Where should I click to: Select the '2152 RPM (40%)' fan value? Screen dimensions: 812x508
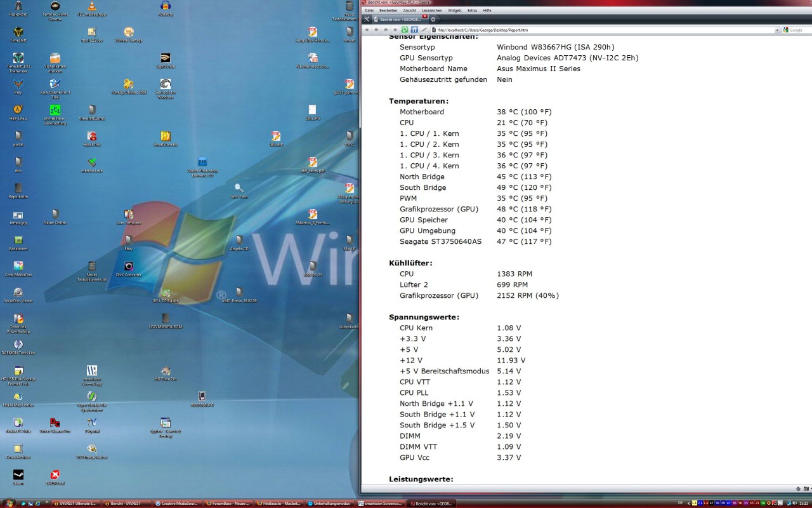click(528, 295)
